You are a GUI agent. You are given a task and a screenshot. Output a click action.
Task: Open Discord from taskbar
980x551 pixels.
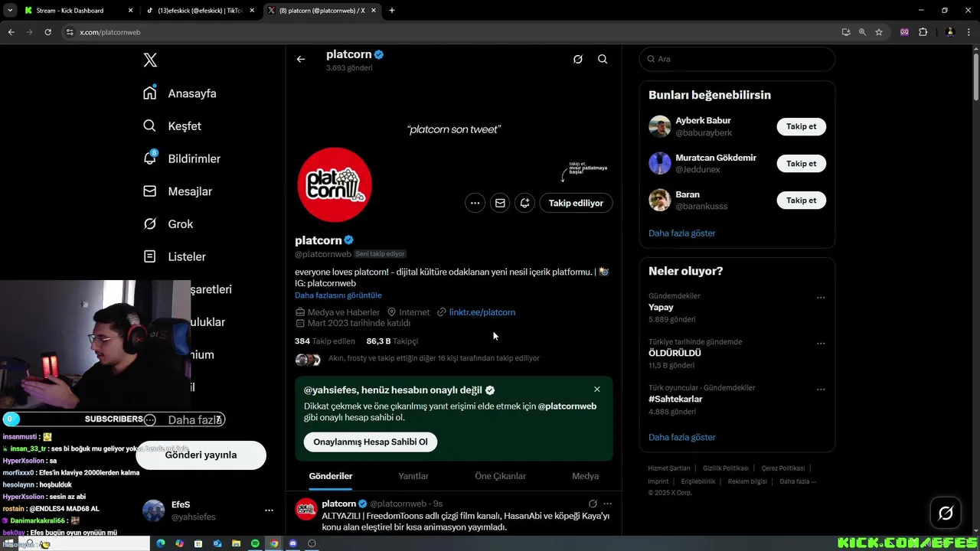[292, 543]
